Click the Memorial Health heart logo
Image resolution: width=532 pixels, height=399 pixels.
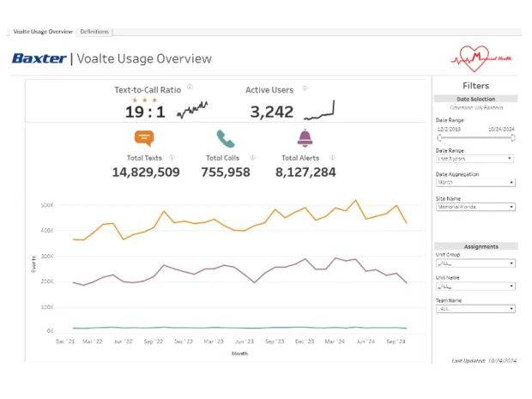point(481,58)
